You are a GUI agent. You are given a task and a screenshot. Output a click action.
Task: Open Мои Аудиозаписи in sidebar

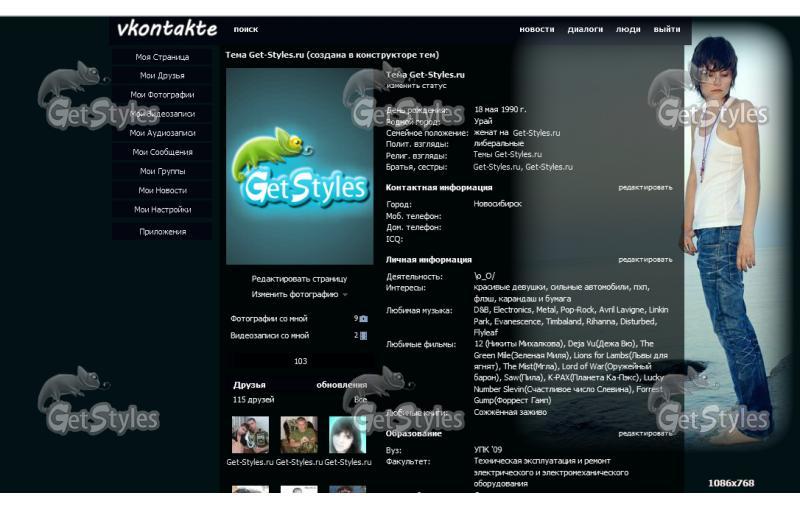click(162, 133)
